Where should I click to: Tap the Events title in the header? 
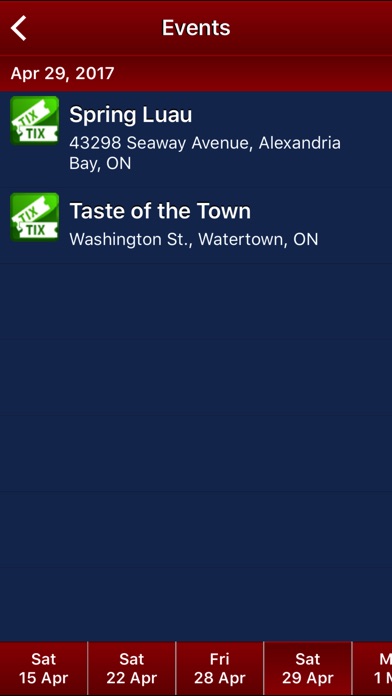point(196,28)
